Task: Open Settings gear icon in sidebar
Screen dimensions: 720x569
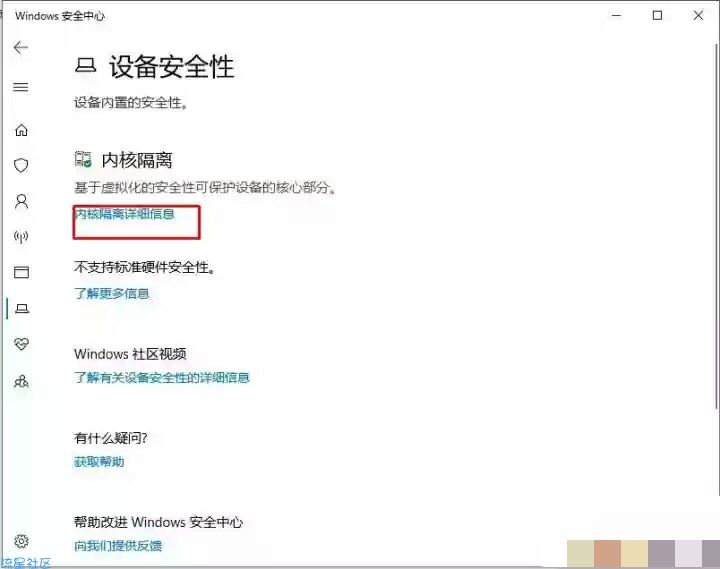Action: [21, 541]
